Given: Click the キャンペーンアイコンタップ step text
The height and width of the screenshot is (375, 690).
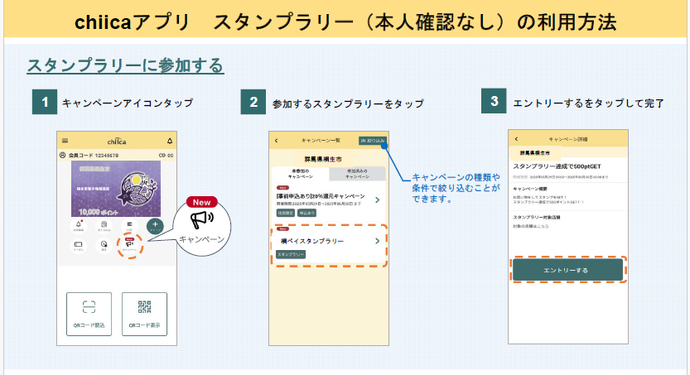Looking at the screenshot, I should [x=128, y=103].
